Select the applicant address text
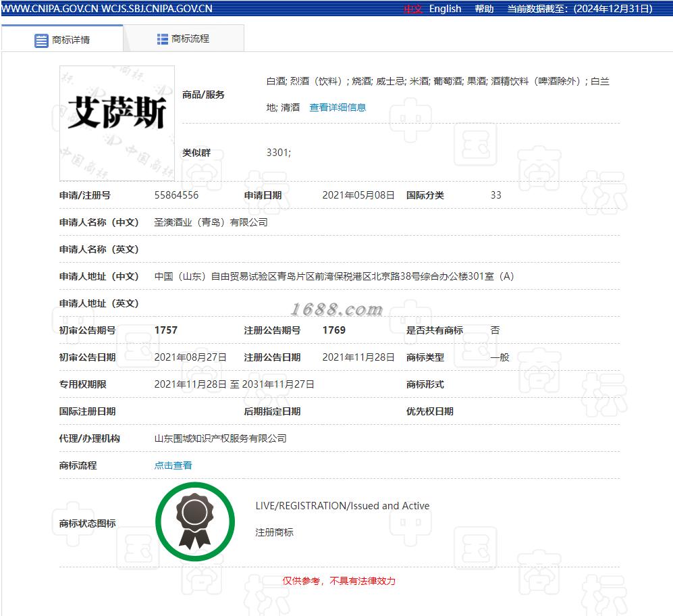673x616 pixels. (x=334, y=276)
